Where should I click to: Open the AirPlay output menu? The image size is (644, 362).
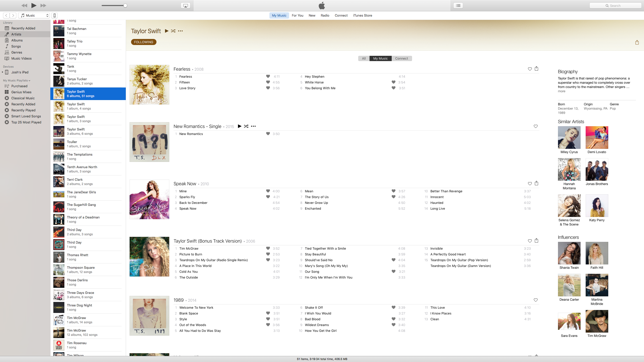tap(185, 6)
